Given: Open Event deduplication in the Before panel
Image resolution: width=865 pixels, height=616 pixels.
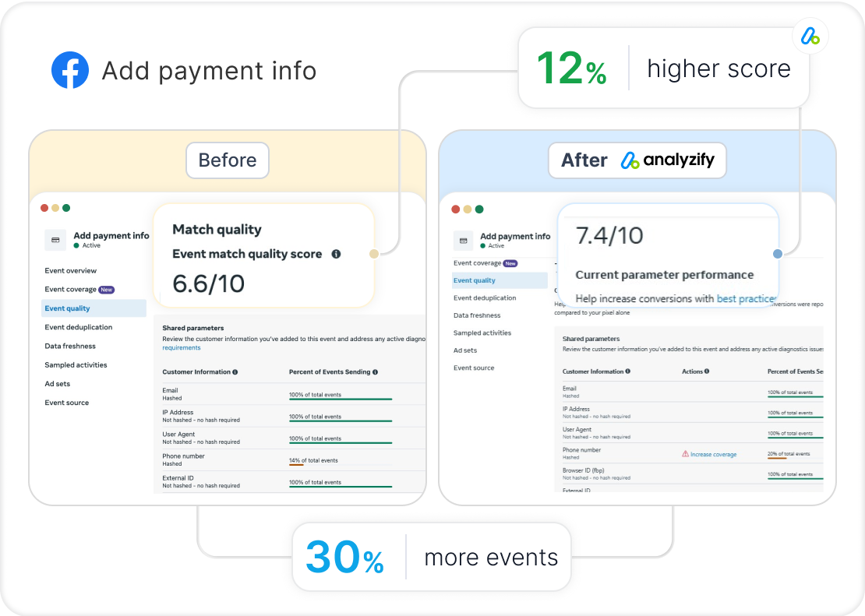Looking at the screenshot, I should [x=79, y=327].
